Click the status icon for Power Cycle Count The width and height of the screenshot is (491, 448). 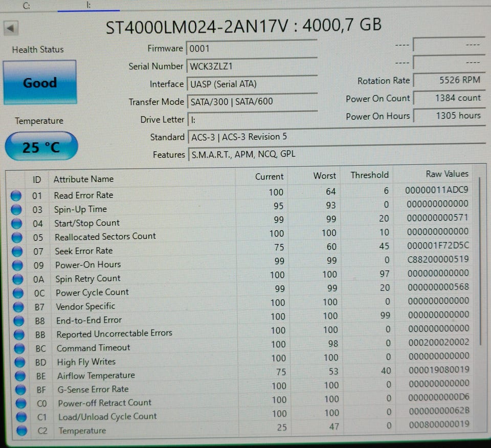click(x=18, y=293)
